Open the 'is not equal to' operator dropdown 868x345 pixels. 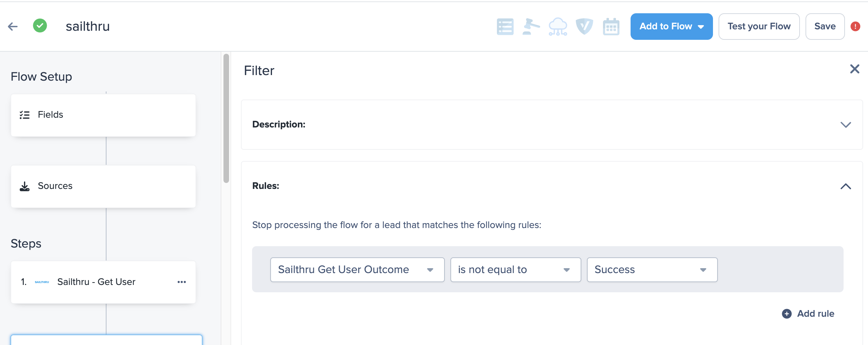(516, 270)
